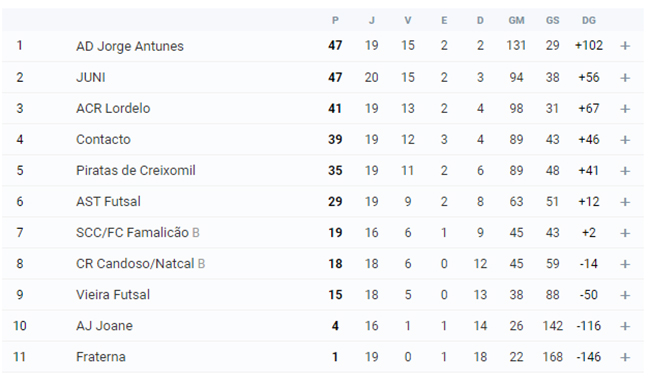Click plus icon on AJ Joane row
Screen dimensions: 650x382
pyautogui.click(x=625, y=326)
